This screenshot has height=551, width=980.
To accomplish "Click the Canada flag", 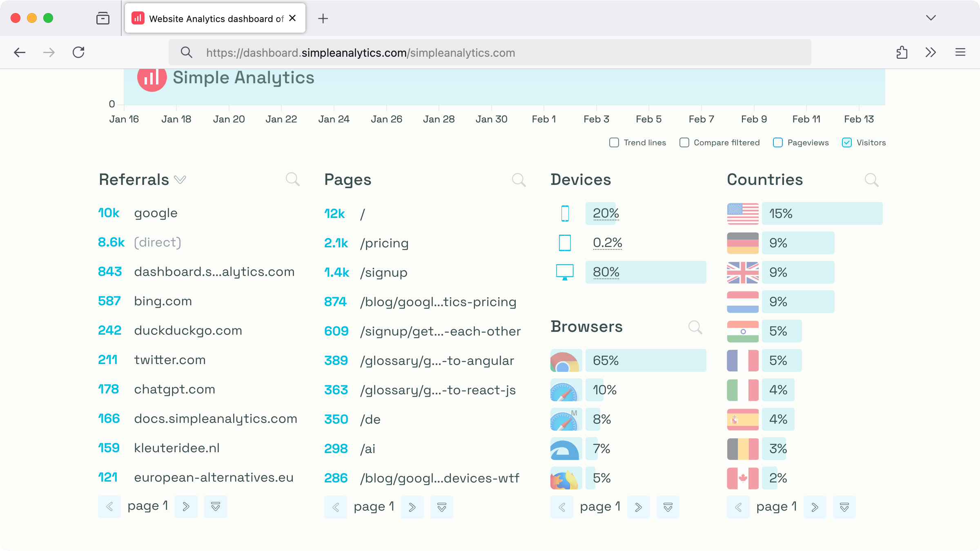I will (743, 478).
